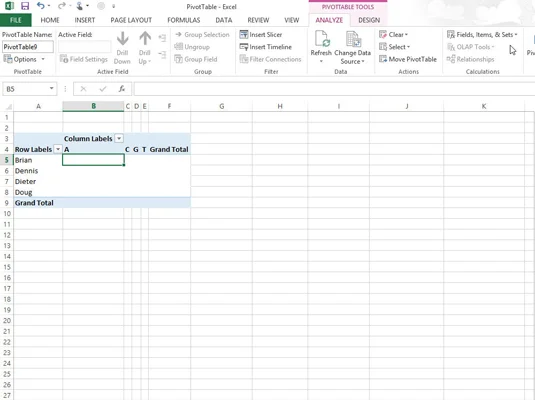Click the Move PivotTable icon
Viewport: 535px width, 400px height.
click(383, 59)
